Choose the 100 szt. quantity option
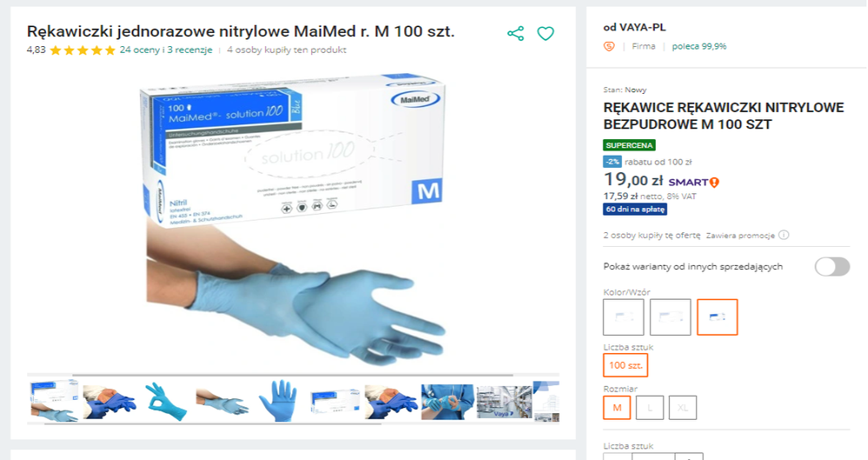The image size is (868, 460). 625,365
